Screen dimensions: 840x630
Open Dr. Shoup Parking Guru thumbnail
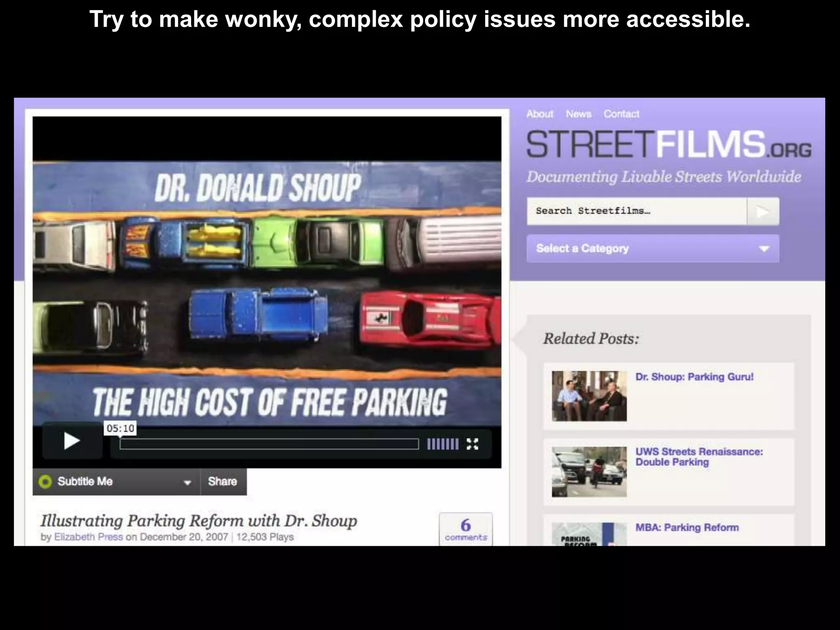pyautogui.click(x=589, y=396)
